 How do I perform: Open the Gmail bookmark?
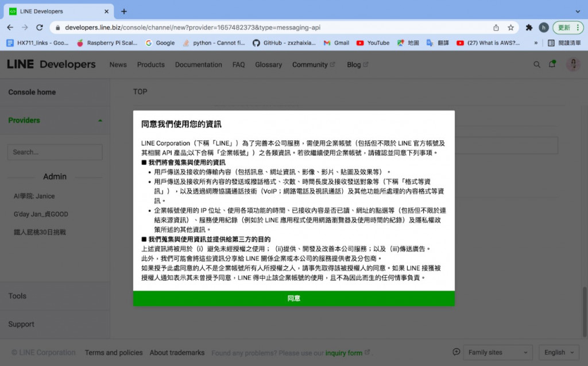(336, 43)
